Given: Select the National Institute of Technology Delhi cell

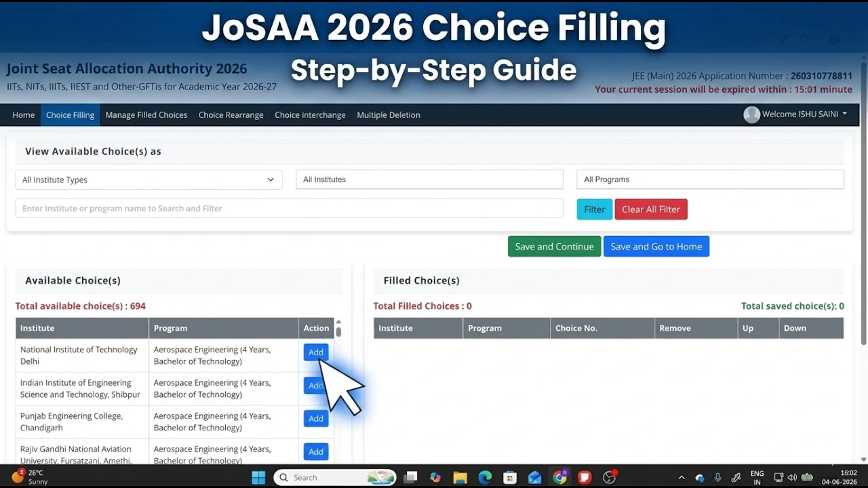Looking at the screenshot, I should point(82,355).
